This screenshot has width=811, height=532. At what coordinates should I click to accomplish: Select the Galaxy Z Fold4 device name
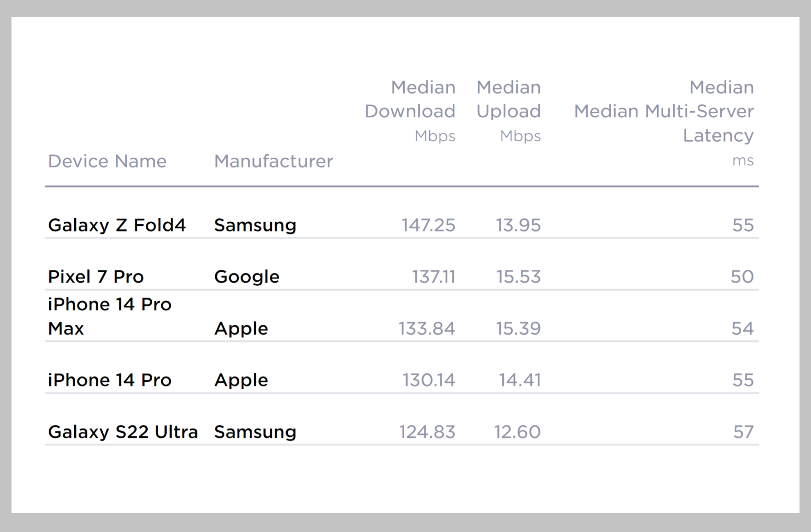coord(117,225)
